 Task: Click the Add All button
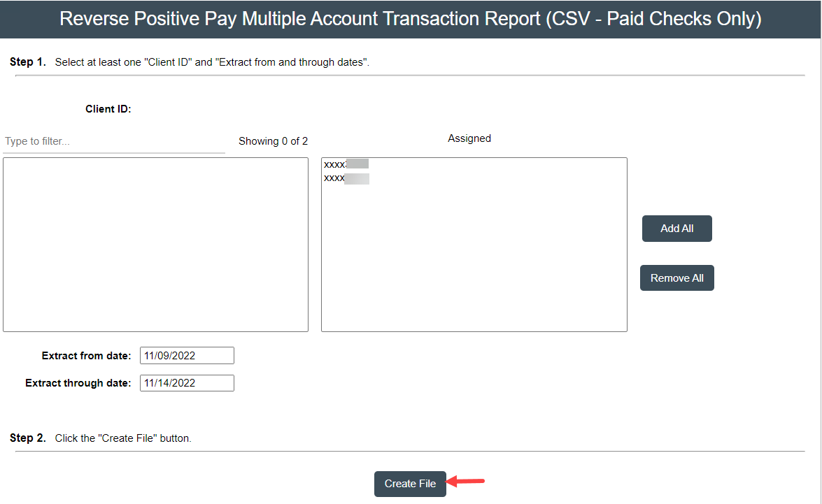click(x=676, y=229)
